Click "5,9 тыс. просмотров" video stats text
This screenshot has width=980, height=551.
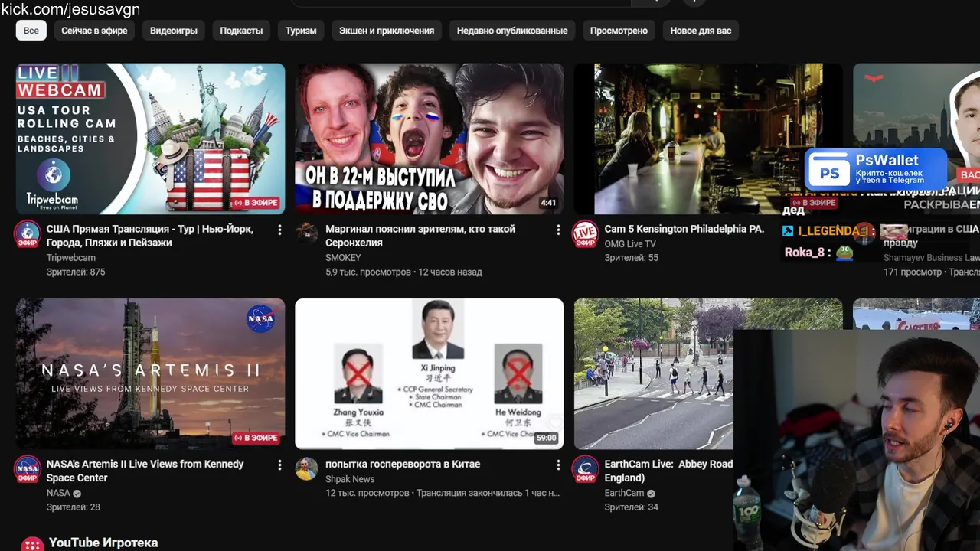tap(368, 272)
